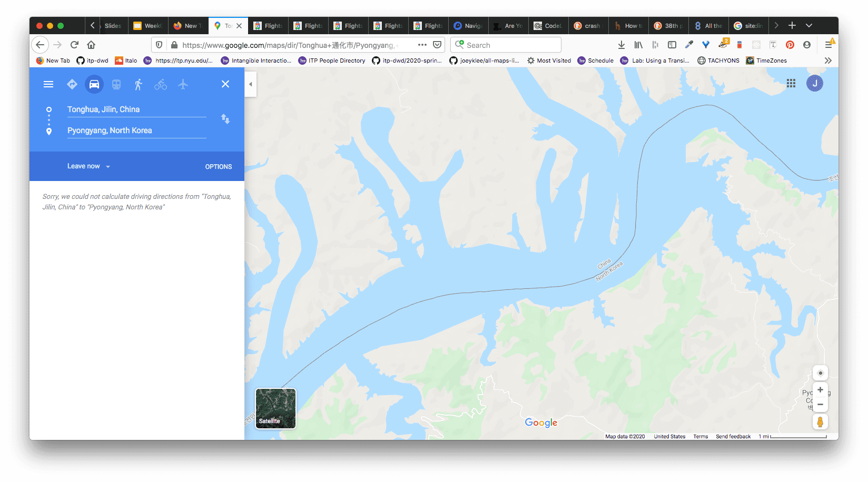Reverse starting point and destination
The height and width of the screenshot is (482, 868).
click(225, 119)
